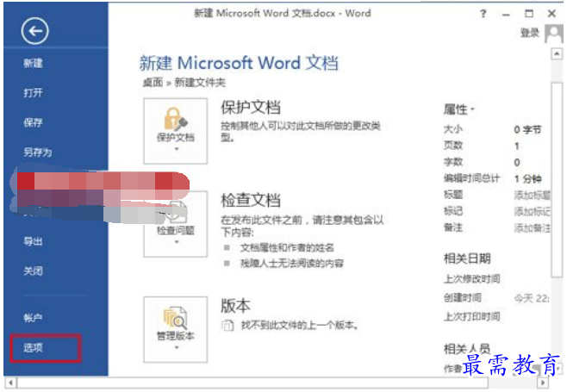Viewport: 567px width, 392px height.
Task: Select 新建 in the sidebar
Action: [x=34, y=64]
